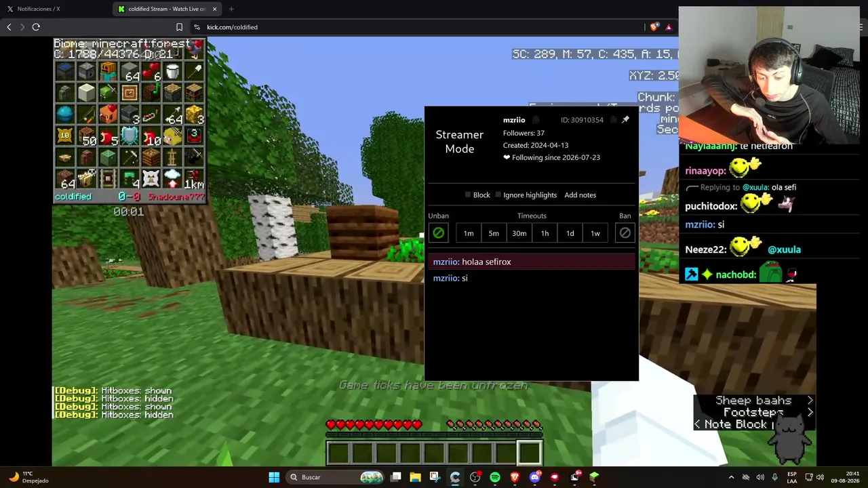
Task: Switch to OBS Studio on the taskbar
Action: (475, 477)
